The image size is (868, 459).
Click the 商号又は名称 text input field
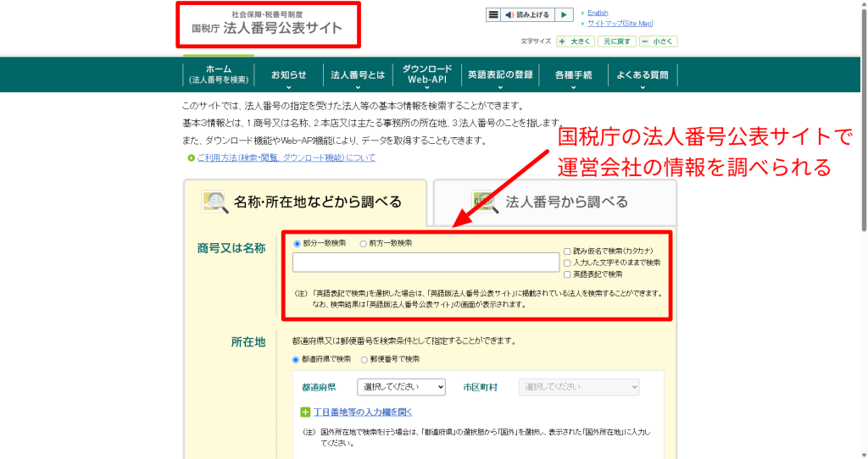click(x=426, y=263)
